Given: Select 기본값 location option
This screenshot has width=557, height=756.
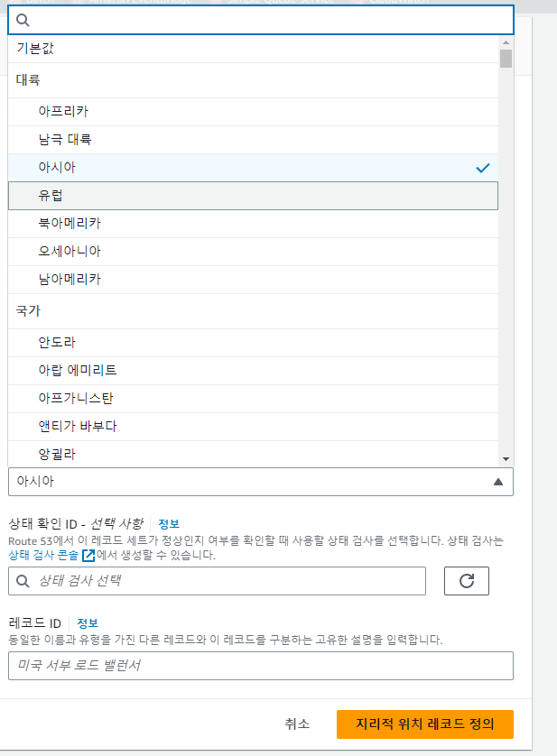Looking at the screenshot, I should point(35,48).
